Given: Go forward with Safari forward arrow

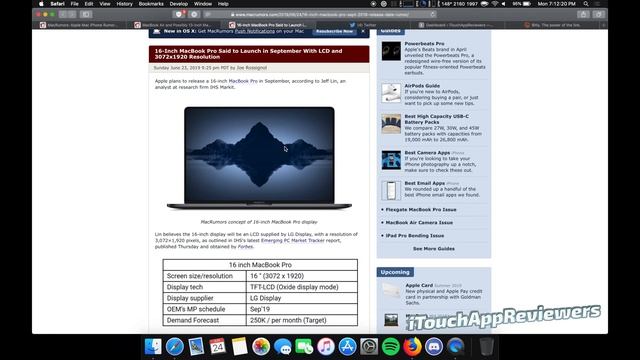Looking at the screenshot, I should point(72,14).
